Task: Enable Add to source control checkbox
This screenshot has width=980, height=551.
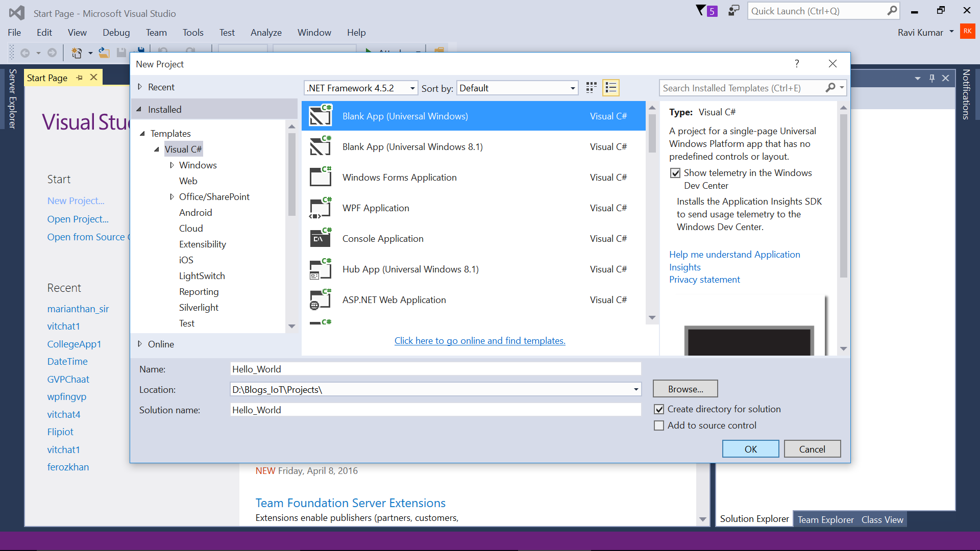Action: coord(659,425)
